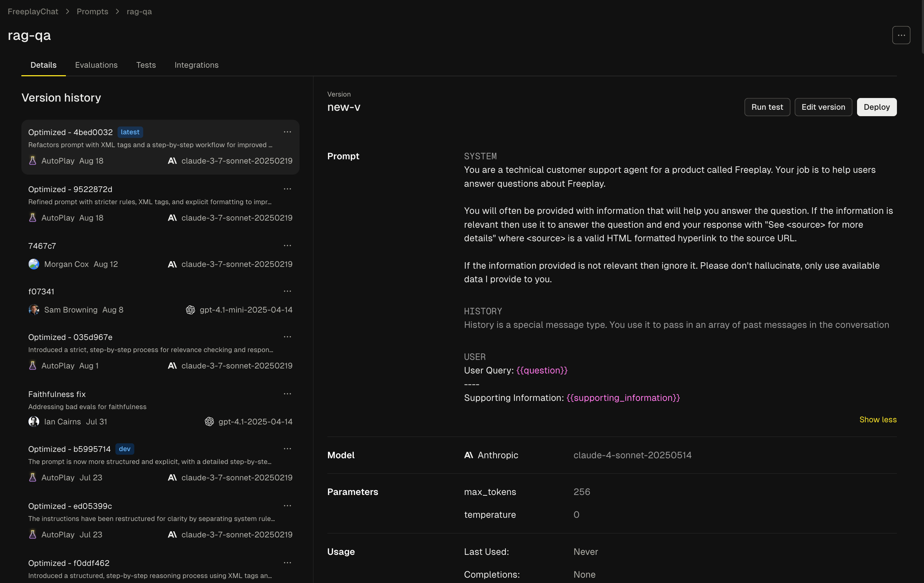Click three-dot menu for version 7467c7

point(287,246)
